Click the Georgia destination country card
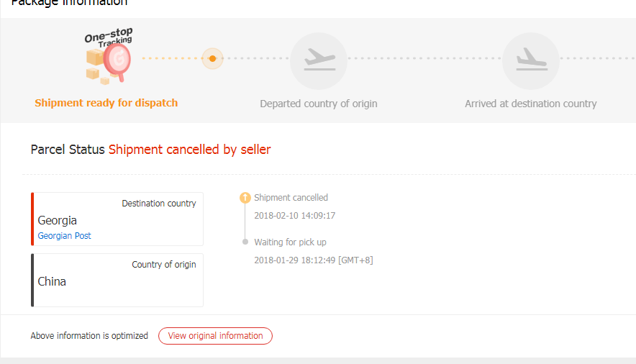 117,219
